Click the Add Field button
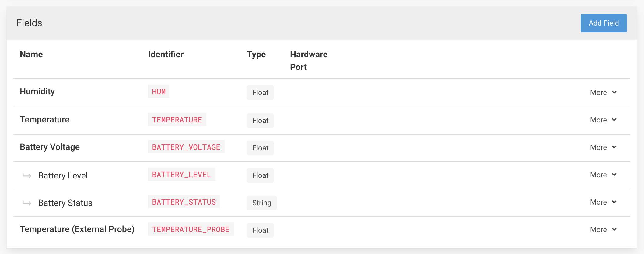This screenshot has width=644, height=254. coord(604,23)
